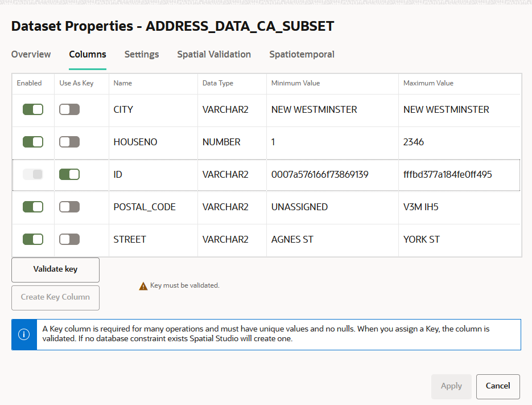Image resolution: width=532 pixels, height=405 pixels.
Task: Select the Spatiotemporal tab
Action: pos(302,54)
